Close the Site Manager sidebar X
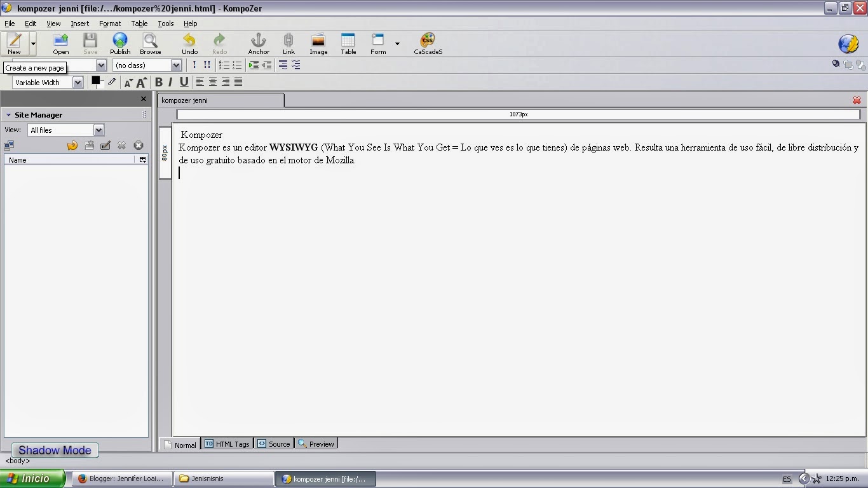This screenshot has height=488, width=868. [144, 99]
